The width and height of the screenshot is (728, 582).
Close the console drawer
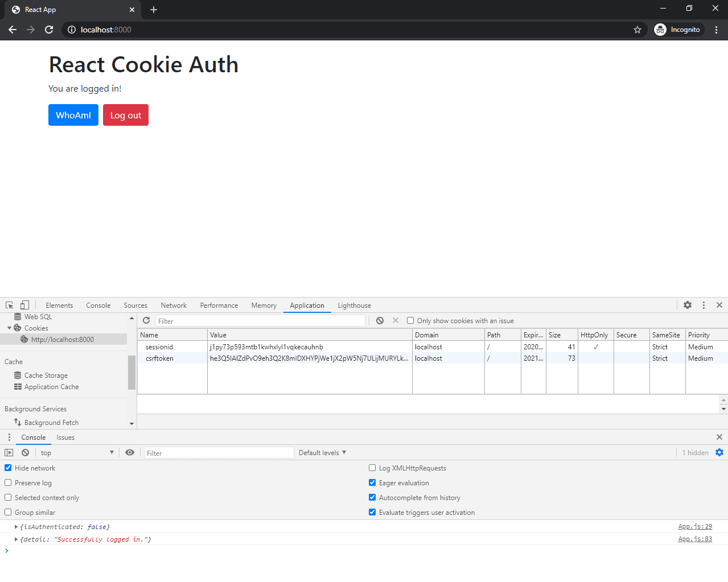pyautogui.click(x=719, y=437)
